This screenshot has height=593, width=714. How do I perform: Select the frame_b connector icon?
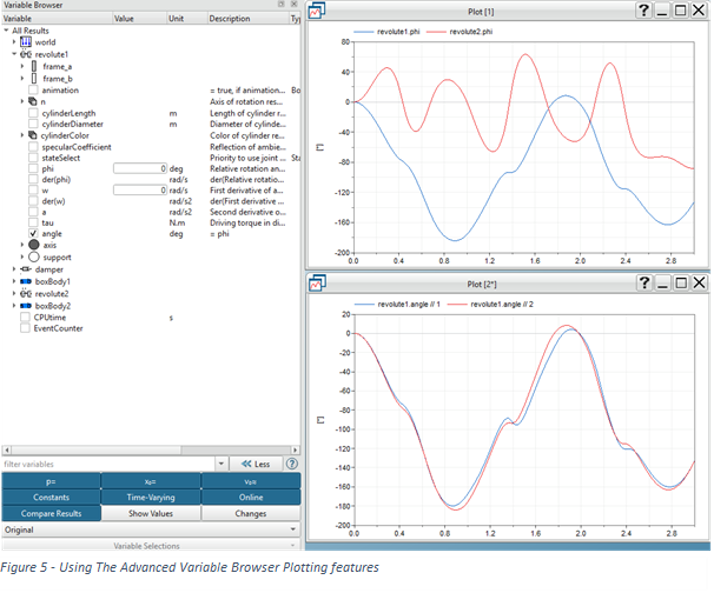click(x=34, y=78)
